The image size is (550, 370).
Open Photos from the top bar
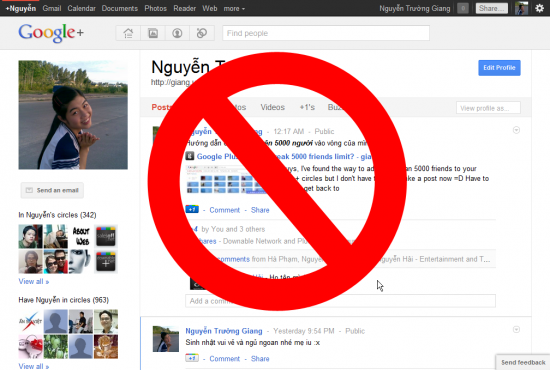(x=155, y=8)
